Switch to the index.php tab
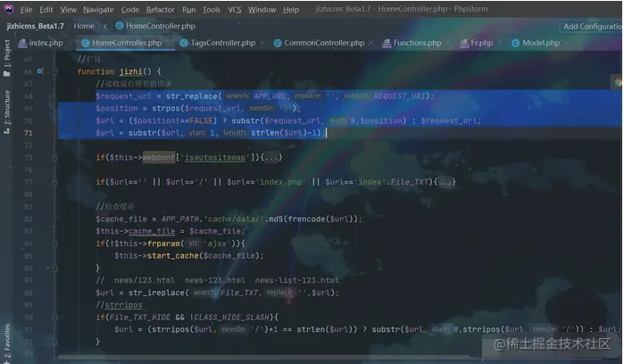 click(x=46, y=43)
